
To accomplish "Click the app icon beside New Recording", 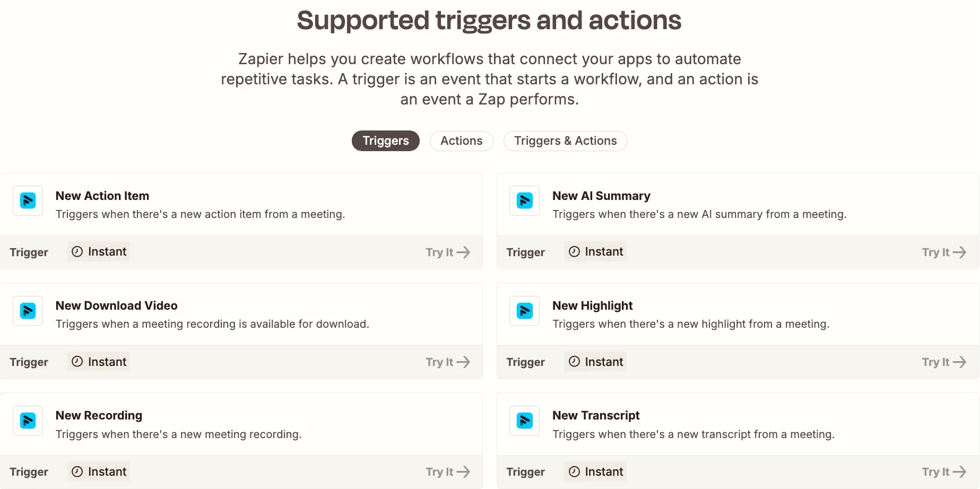I will [28, 421].
